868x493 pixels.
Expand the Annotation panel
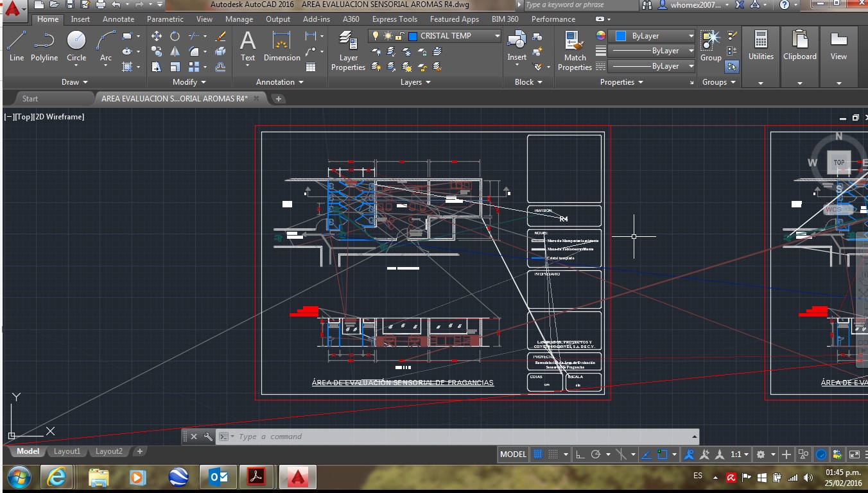click(x=280, y=82)
